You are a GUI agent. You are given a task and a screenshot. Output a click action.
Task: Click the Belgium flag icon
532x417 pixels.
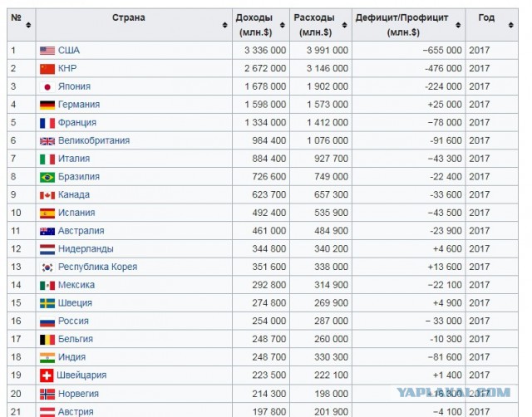pyautogui.click(x=47, y=340)
